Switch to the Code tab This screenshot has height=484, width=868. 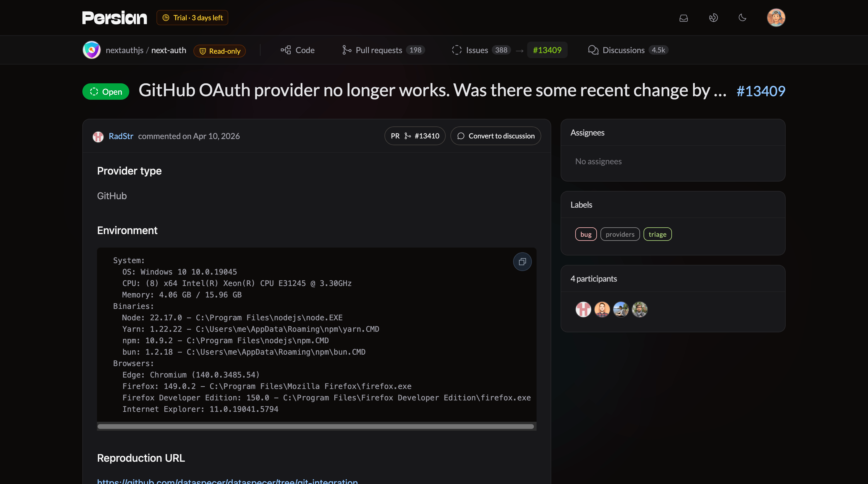298,50
